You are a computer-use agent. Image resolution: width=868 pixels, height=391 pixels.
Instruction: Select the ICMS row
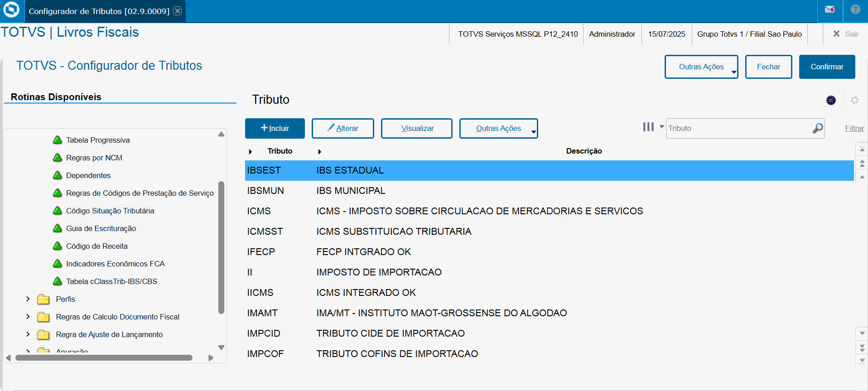click(x=549, y=211)
